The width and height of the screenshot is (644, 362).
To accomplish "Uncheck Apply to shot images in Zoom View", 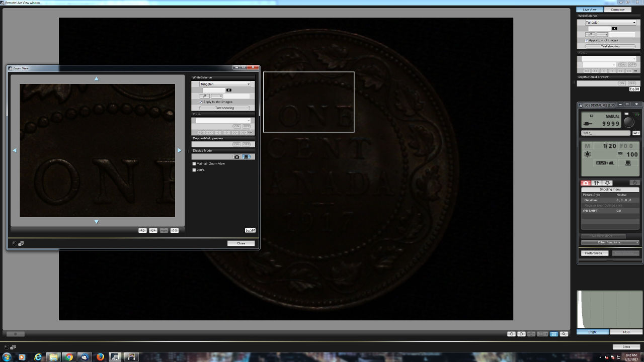I will pyautogui.click(x=201, y=102).
